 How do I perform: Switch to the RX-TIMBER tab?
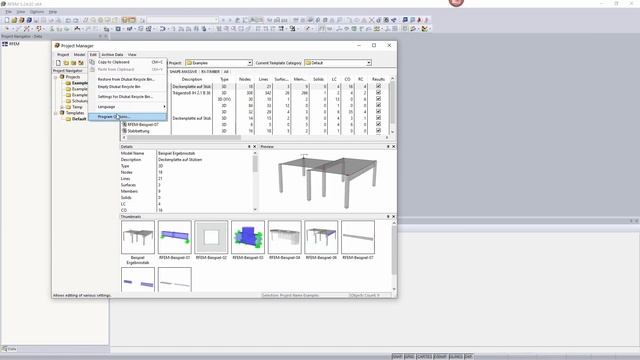pos(210,71)
